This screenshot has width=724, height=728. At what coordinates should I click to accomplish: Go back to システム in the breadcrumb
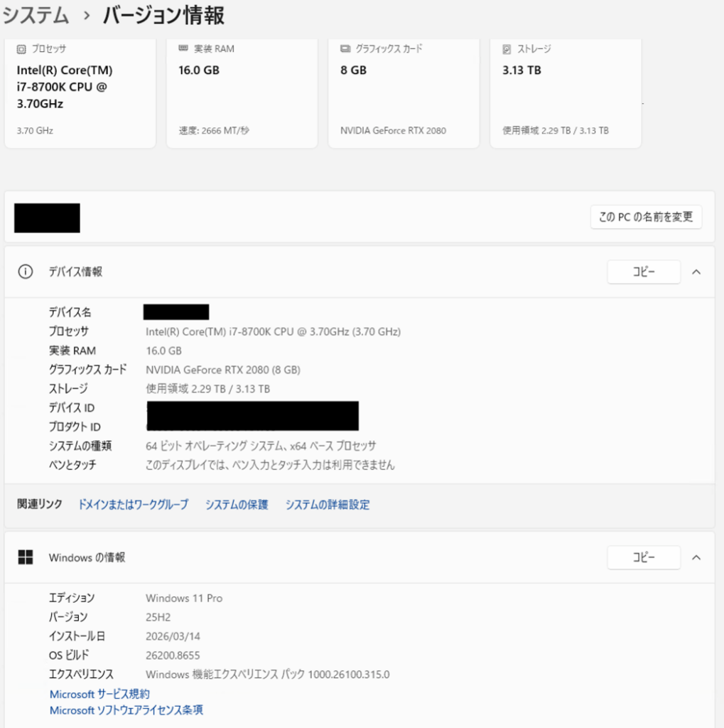coord(36,15)
